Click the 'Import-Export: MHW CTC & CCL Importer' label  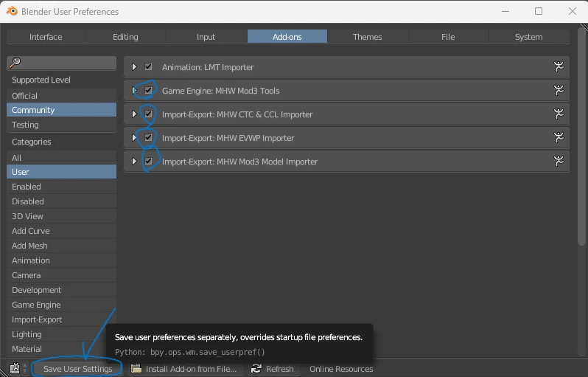237,114
